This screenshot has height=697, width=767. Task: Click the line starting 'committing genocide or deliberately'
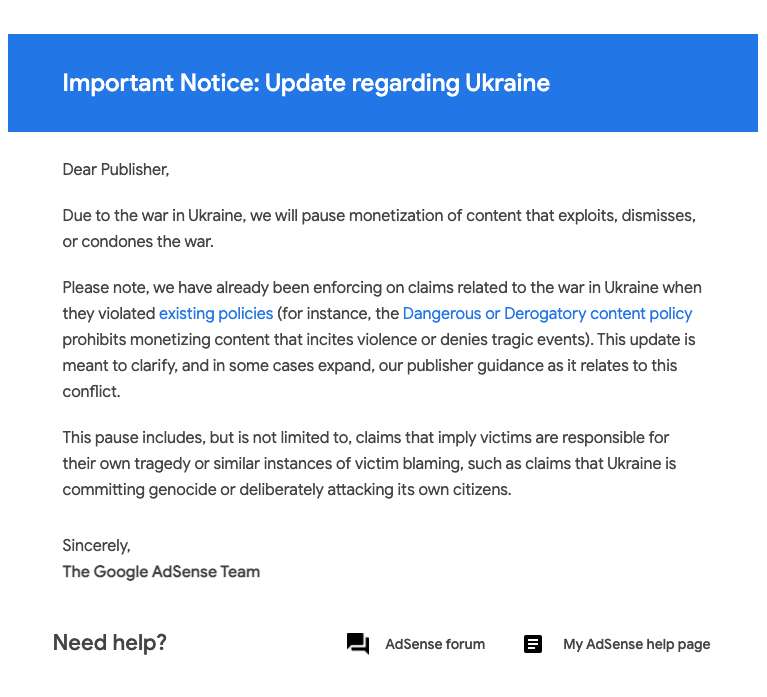click(287, 490)
